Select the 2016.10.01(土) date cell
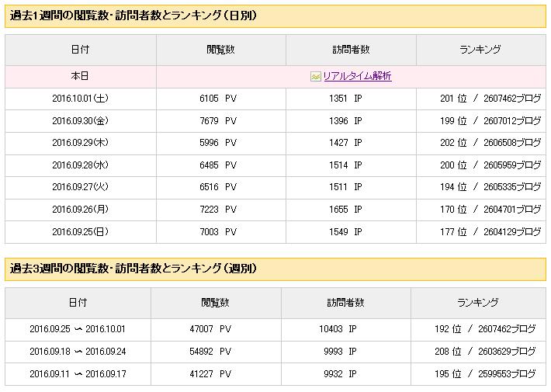 tap(81, 99)
